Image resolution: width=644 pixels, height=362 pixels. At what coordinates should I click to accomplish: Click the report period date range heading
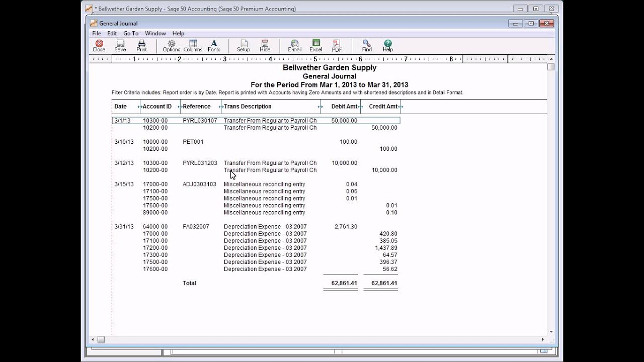330,85
